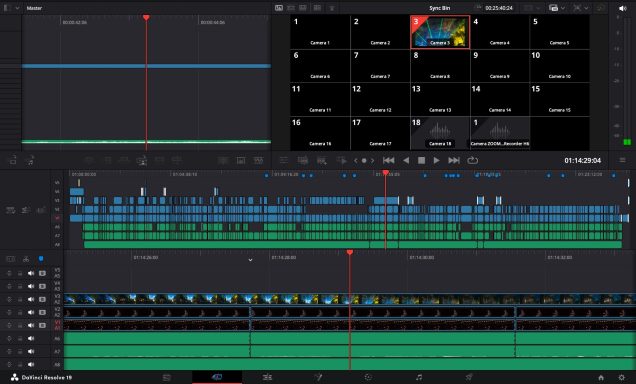Enable the blue marker flag icon

[41, 259]
